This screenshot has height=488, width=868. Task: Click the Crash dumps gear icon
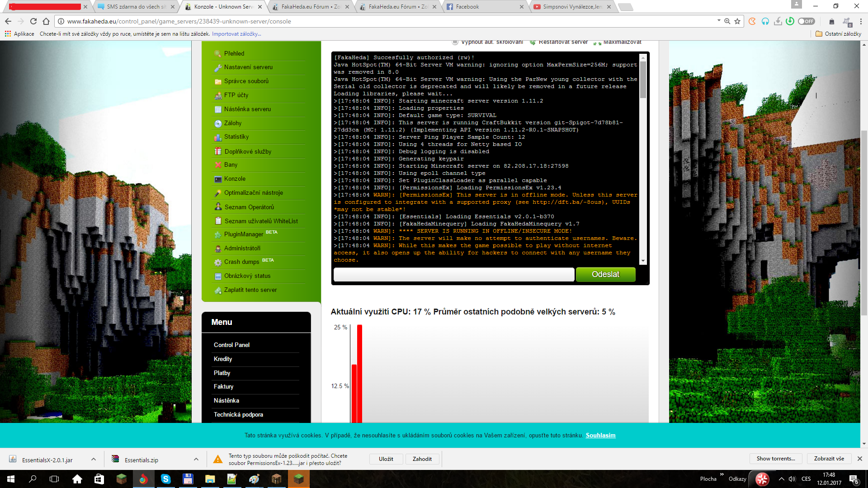tap(218, 263)
